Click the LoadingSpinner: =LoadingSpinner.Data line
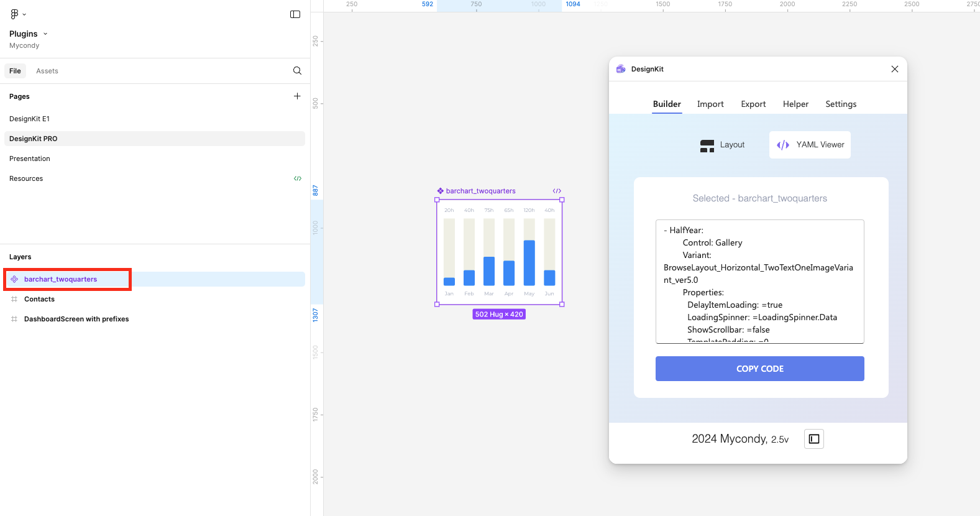 click(x=762, y=317)
